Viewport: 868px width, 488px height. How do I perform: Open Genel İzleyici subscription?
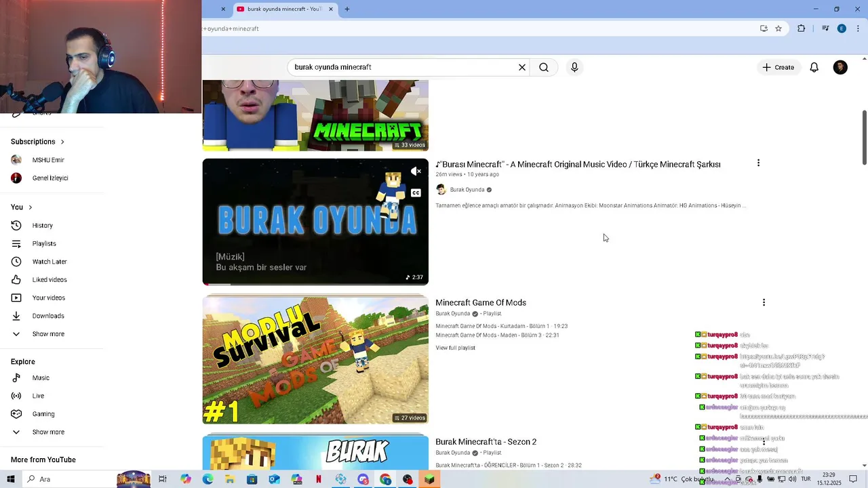click(x=52, y=178)
